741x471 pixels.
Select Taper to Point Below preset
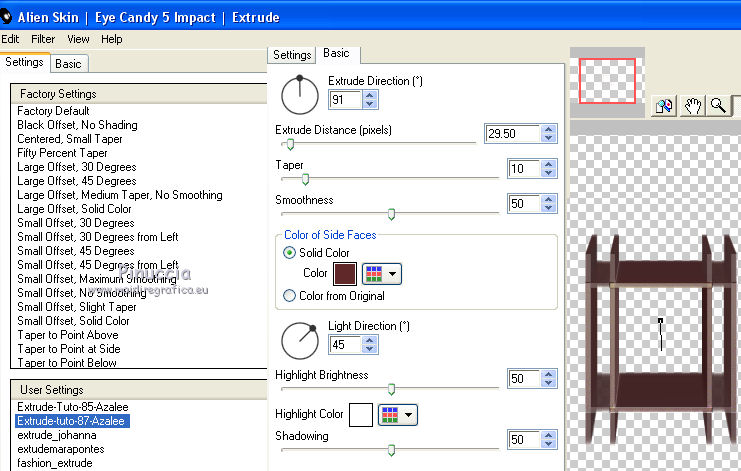67,363
